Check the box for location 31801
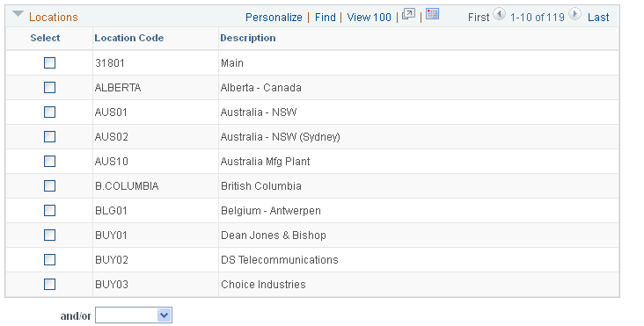Image resolution: width=644 pixels, height=326 pixels. click(x=49, y=62)
